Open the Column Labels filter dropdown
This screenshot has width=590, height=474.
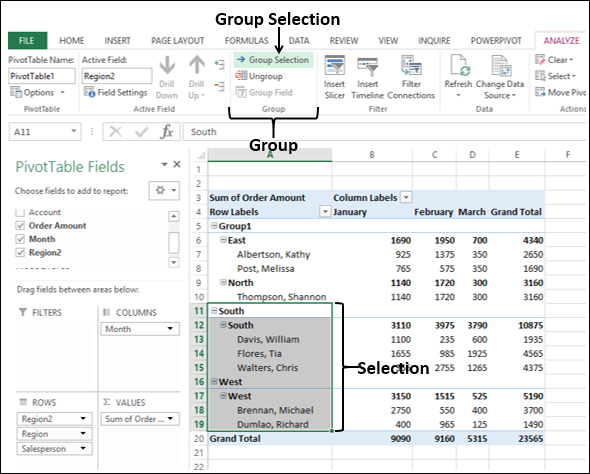pyautogui.click(x=406, y=197)
